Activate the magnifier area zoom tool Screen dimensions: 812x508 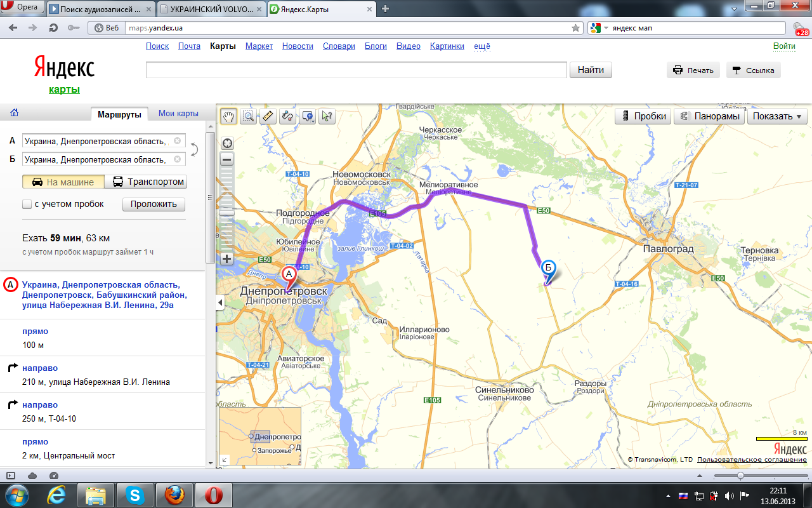(x=248, y=116)
